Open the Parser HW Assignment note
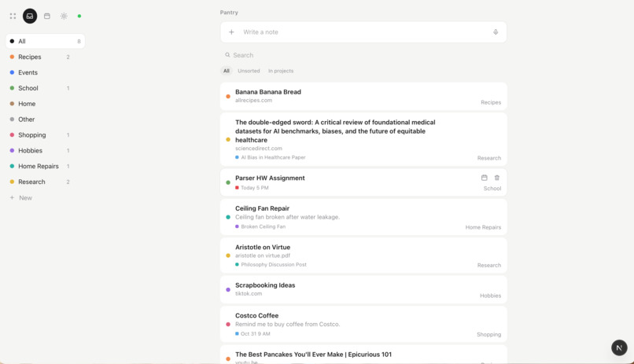634x364 pixels. (x=363, y=182)
